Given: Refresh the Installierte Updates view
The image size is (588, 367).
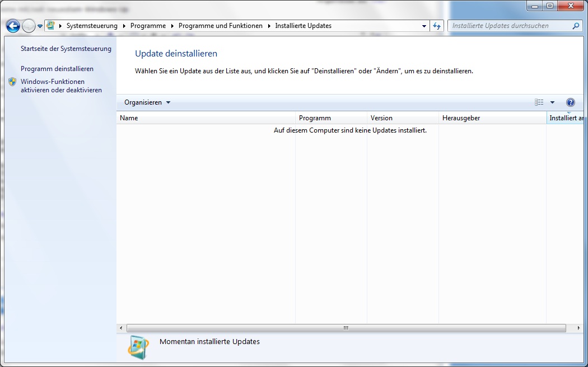Looking at the screenshot, I should (x=437, y=26).
